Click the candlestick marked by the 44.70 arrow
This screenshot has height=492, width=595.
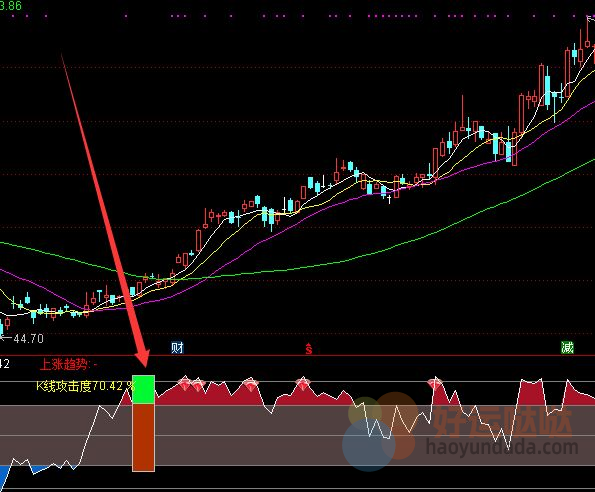[1, 327]
